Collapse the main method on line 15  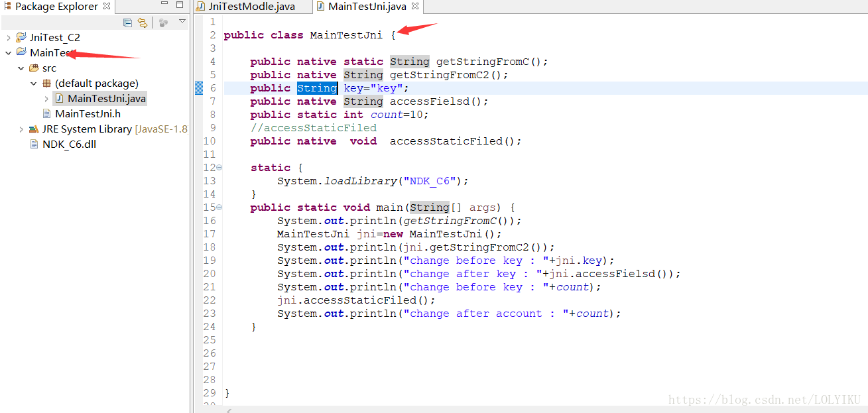coord(218,207)
